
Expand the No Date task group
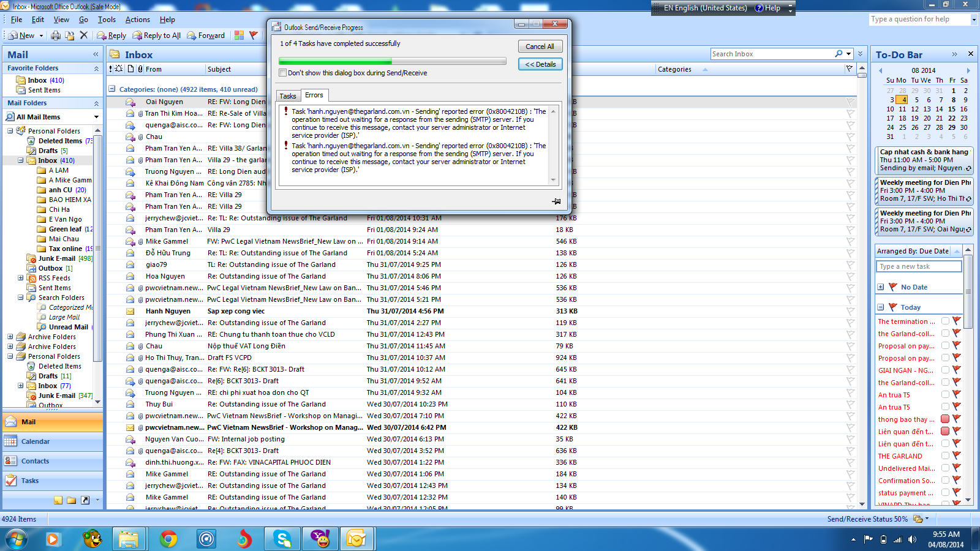(x=880, y=287)
